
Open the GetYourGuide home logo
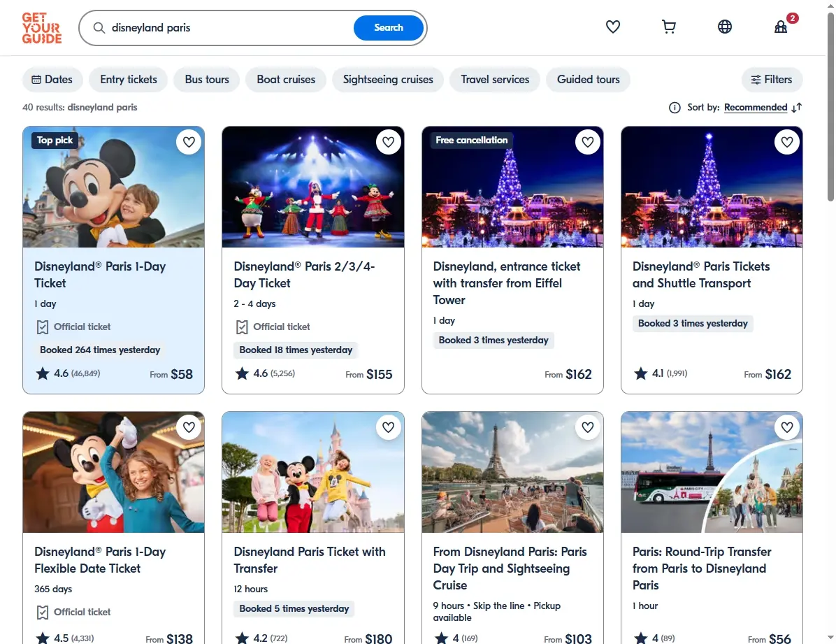pyautogui.click(x=41, y=28)
